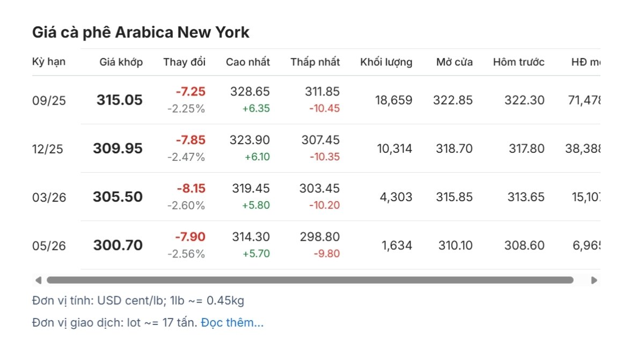Click the "Hôm trước" column header
This screenshot has height=362, width=644.
click(519, 62)
